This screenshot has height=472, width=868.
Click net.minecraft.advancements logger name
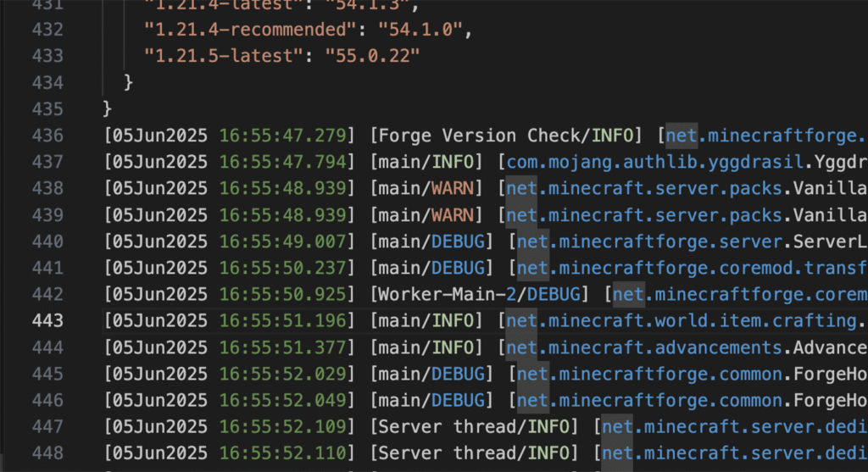pos(644,347)
